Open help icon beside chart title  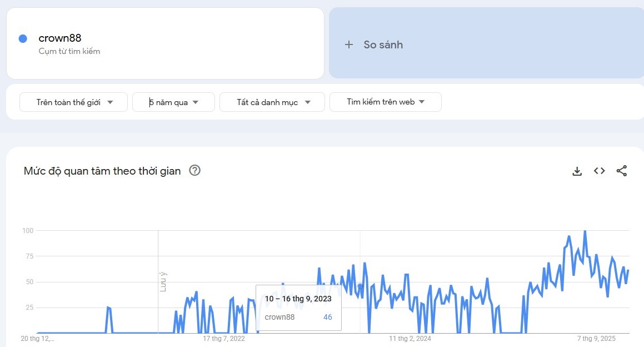pos(194,171)
